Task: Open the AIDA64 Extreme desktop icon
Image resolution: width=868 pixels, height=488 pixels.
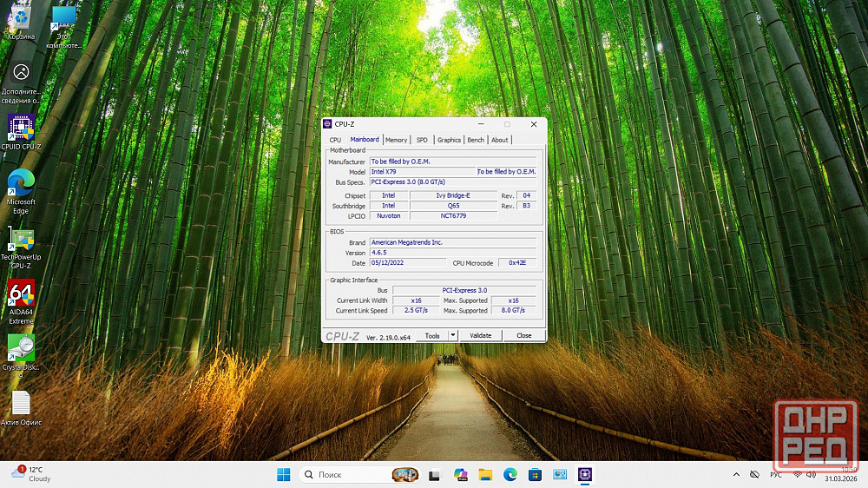Action: pos(21,293)
